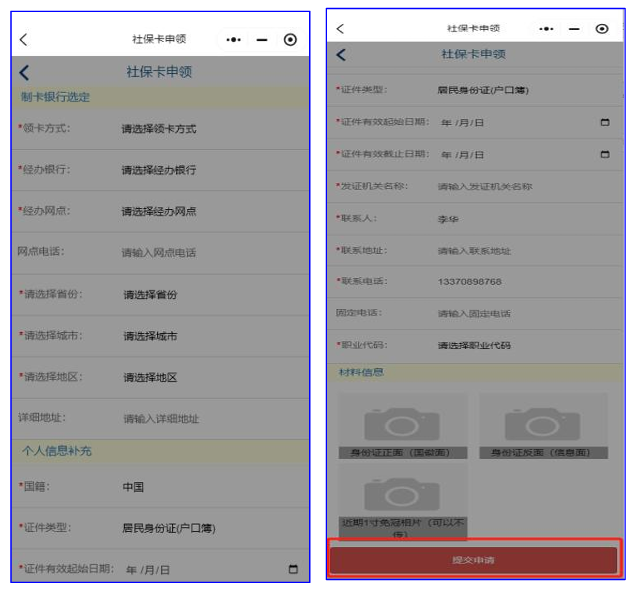This screenshot has height=591, width=633.
Task: Expand the 请选择经办网点 selector
Action: (159, 211)
